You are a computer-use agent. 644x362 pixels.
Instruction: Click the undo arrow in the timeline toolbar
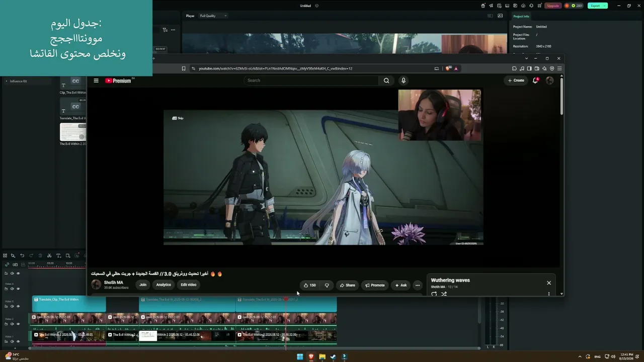(22, 255)
